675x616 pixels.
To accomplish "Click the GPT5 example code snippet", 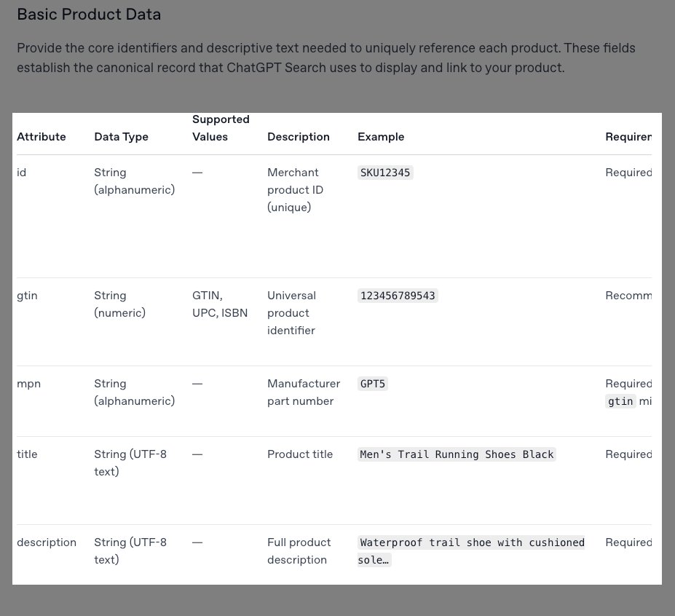I will click(x=372, y=384).
